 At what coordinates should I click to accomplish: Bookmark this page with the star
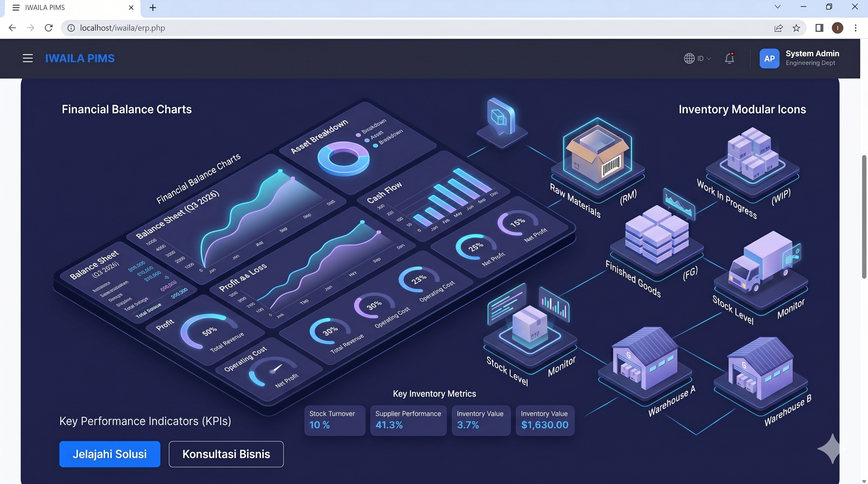click(x=796, y=28)
